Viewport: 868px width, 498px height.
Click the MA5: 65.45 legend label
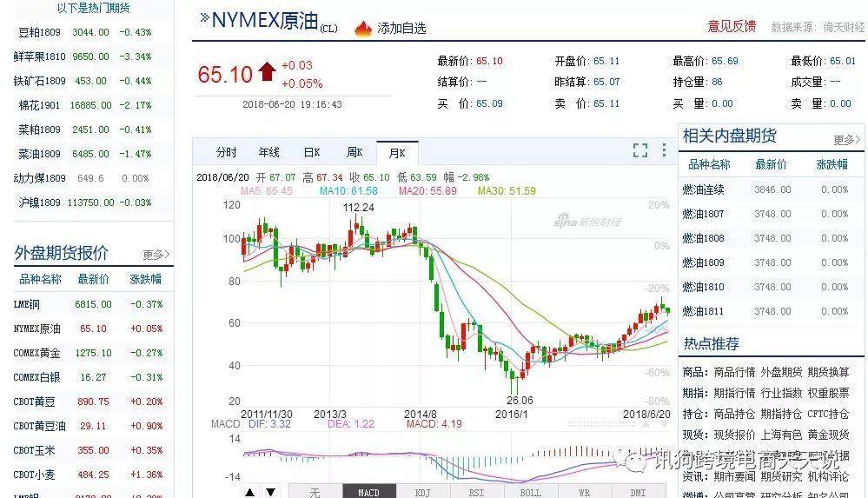pos(266,191)
